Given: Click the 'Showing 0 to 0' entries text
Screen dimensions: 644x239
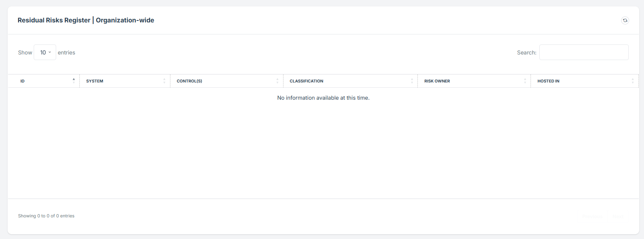Looking at the screenshot, I should tap(46, 216).
